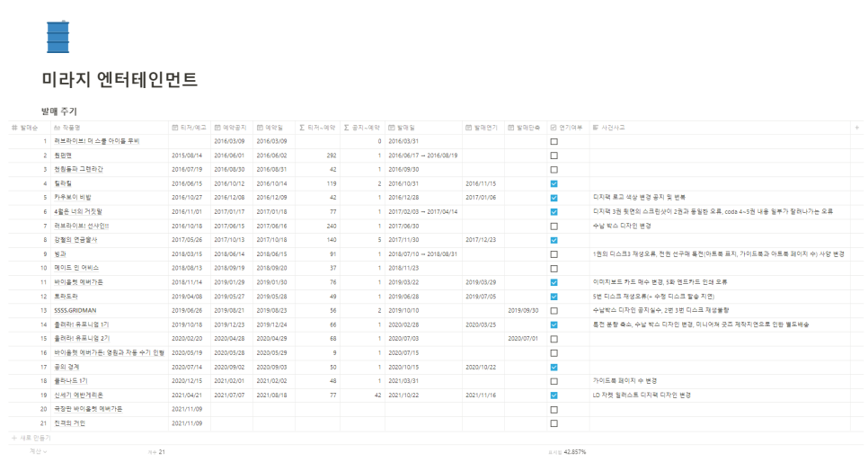Open the 연기여부 checkbox column header
Viewport: 868px width, 462px height.
click(x=566, y=128)
